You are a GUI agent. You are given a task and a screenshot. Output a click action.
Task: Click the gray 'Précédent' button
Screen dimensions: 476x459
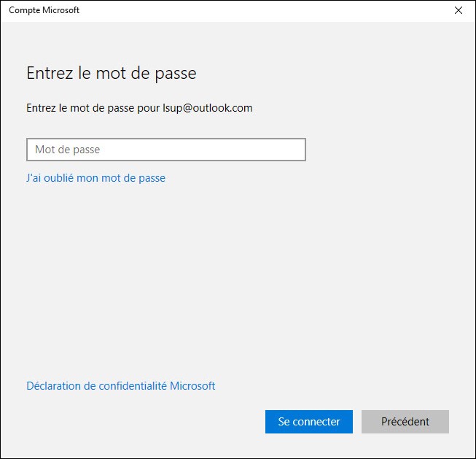pos(405,422)
